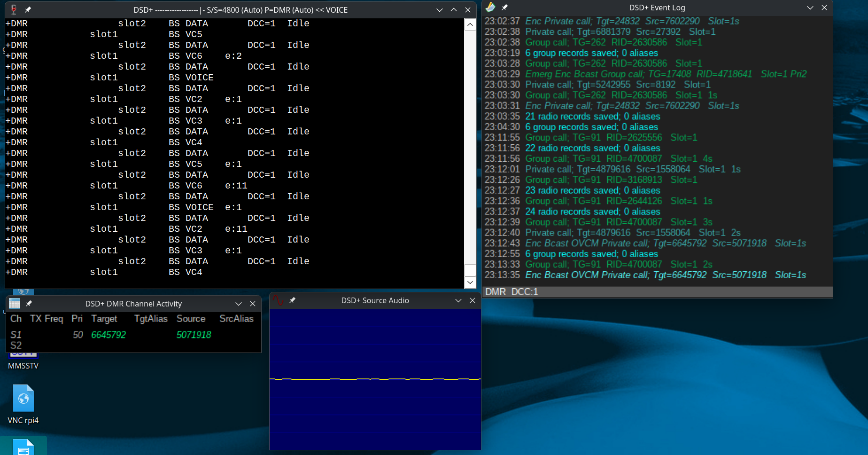Screen dimensions: 868x455
Task: Toggle the pin icon on DMR Channel Activity window
Action: coord(29,304)
